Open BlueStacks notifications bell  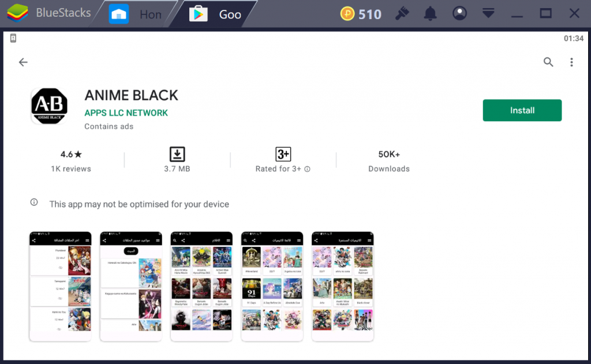[x=430, y=14]
